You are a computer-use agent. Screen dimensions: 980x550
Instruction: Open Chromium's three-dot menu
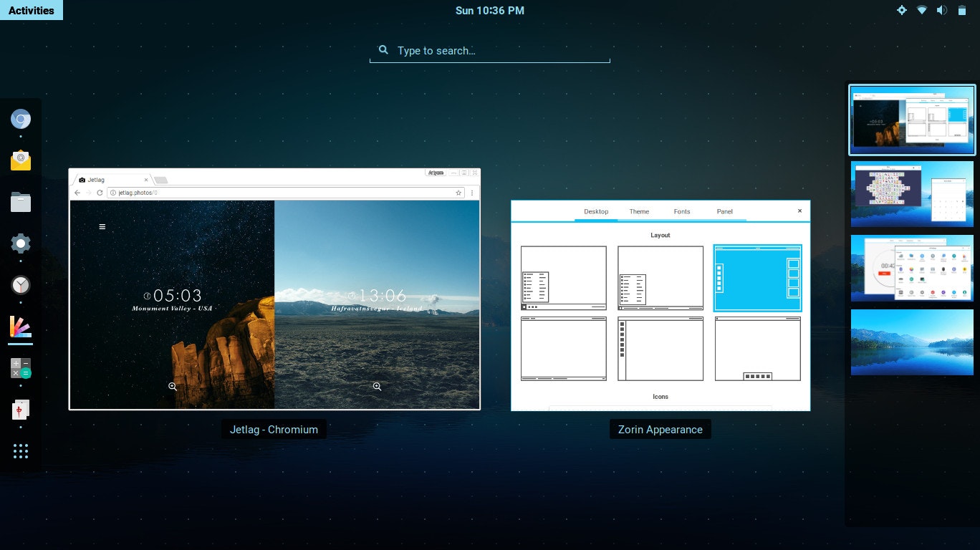coord(472,193)
